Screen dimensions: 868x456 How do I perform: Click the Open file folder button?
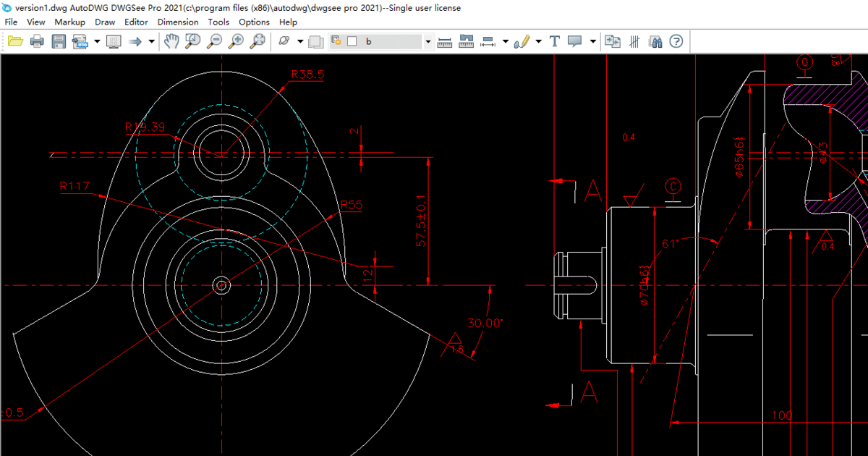click(14, 41)
